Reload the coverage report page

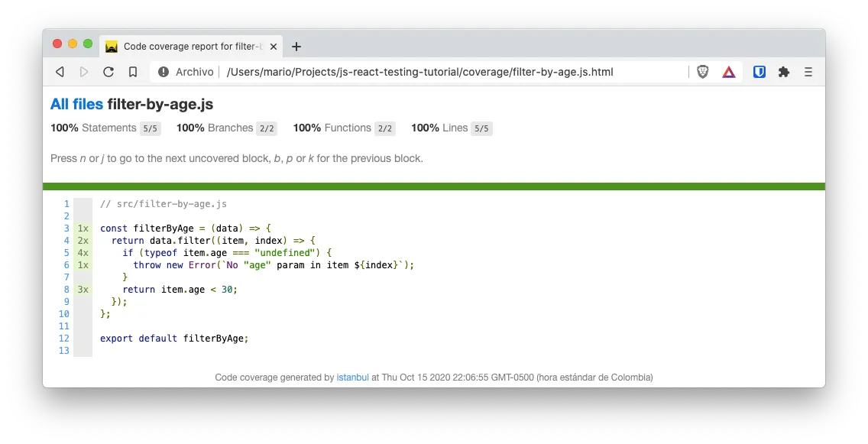click(x=108, y=72)
